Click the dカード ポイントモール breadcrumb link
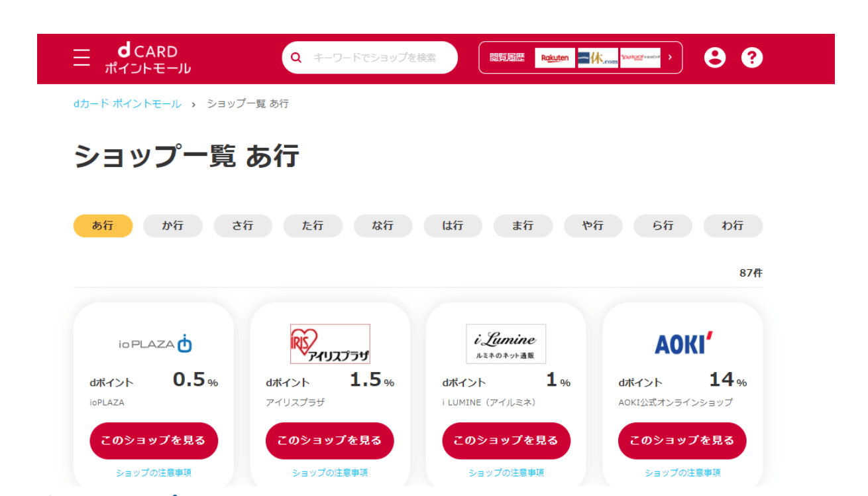The width and height of the screenshot is (868, 496). pos(127,103)
